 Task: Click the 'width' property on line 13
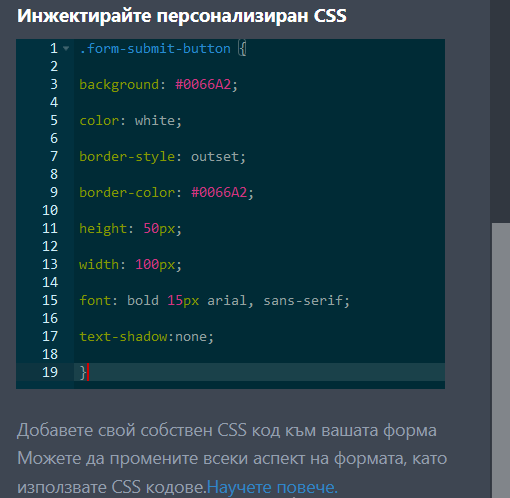tap(99, 265)
